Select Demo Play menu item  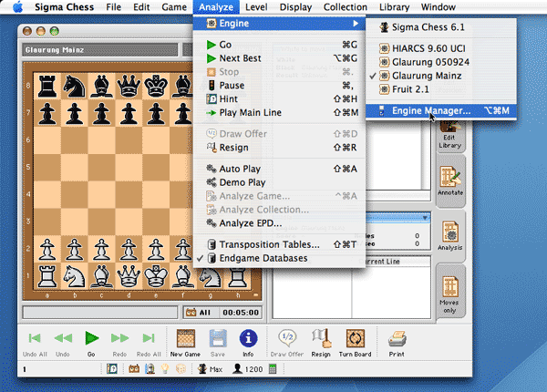click(x=279, y=182)
